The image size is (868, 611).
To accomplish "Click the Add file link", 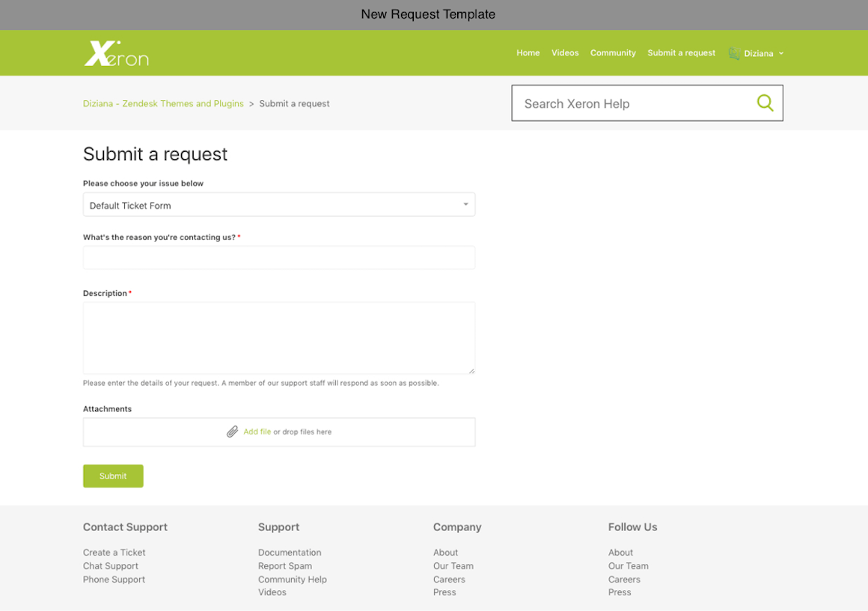I will tap(257, 432).
